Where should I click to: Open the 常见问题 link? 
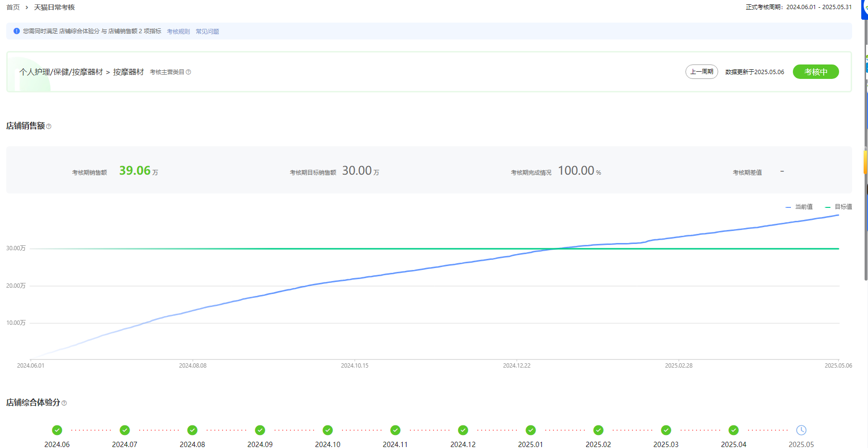(207, 32)
